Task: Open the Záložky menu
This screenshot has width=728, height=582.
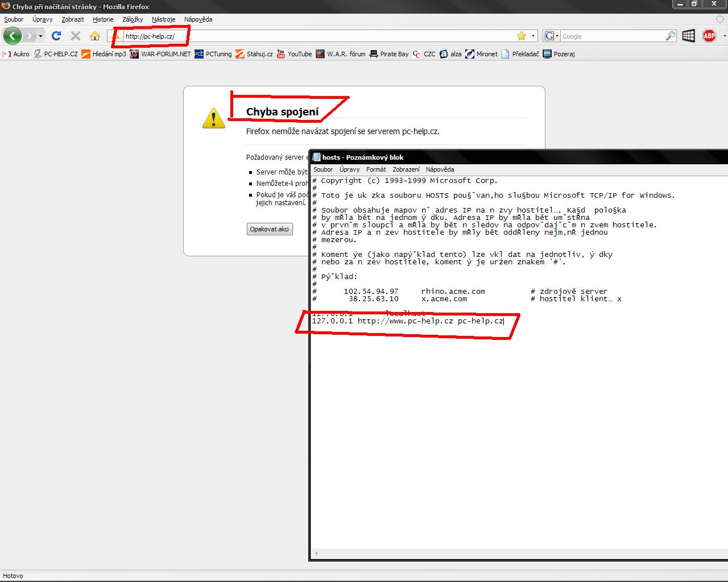Action: click(133, 19)
